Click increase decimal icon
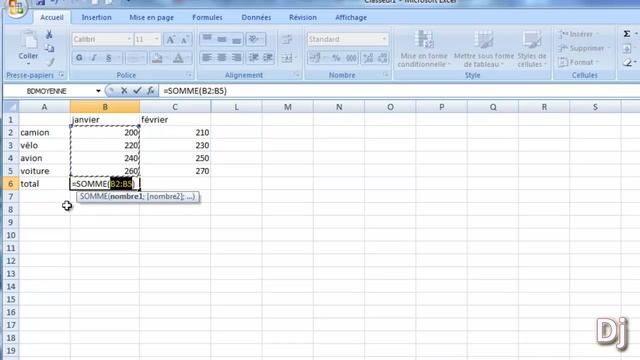 pos(368,58)
